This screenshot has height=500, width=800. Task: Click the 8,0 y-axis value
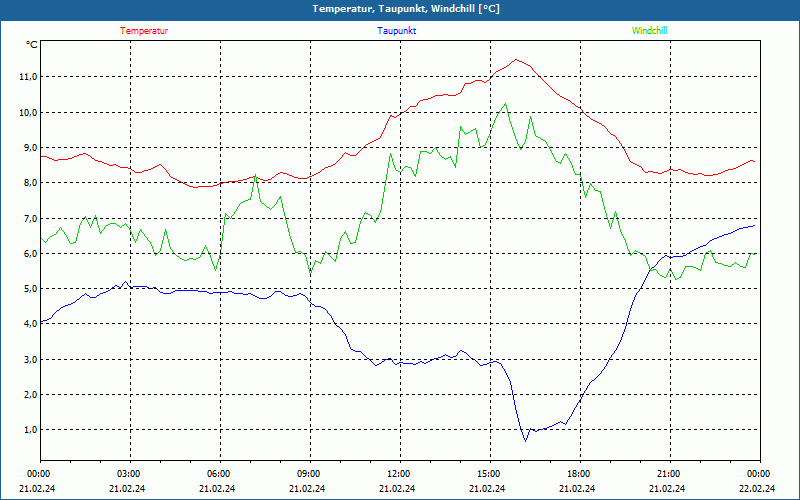point(30,183)
